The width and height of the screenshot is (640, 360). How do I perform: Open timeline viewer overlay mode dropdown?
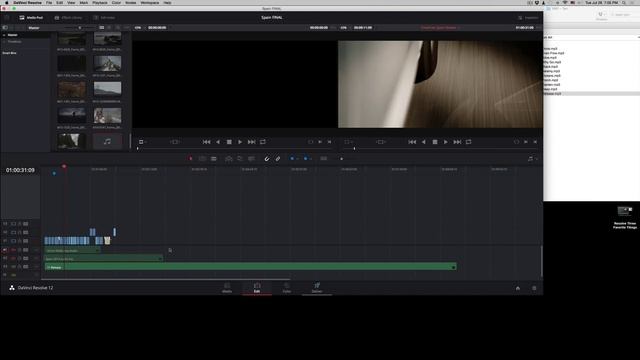coord(348,142)
